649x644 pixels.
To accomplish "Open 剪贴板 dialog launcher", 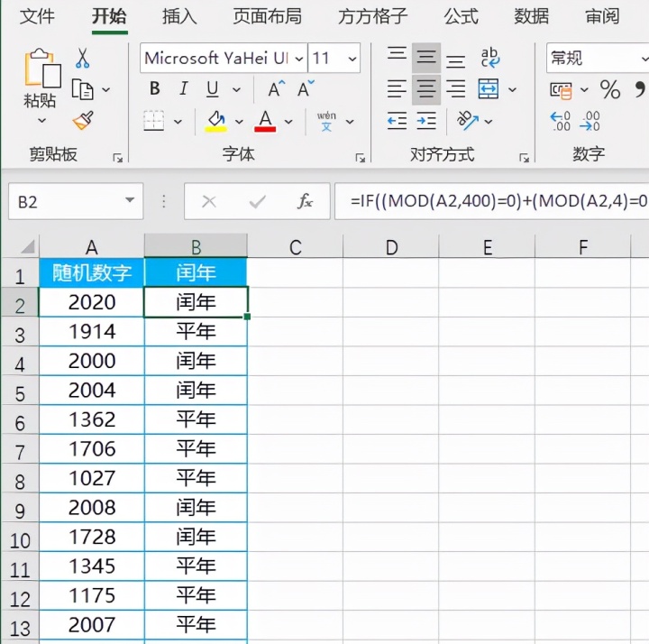I will point(118,158).
